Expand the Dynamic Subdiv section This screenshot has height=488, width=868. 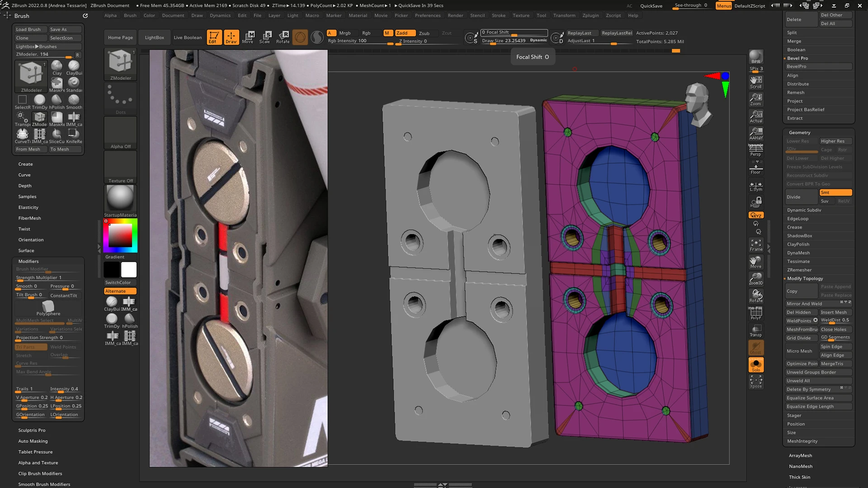pyautogui.click(x=804, y=210)
